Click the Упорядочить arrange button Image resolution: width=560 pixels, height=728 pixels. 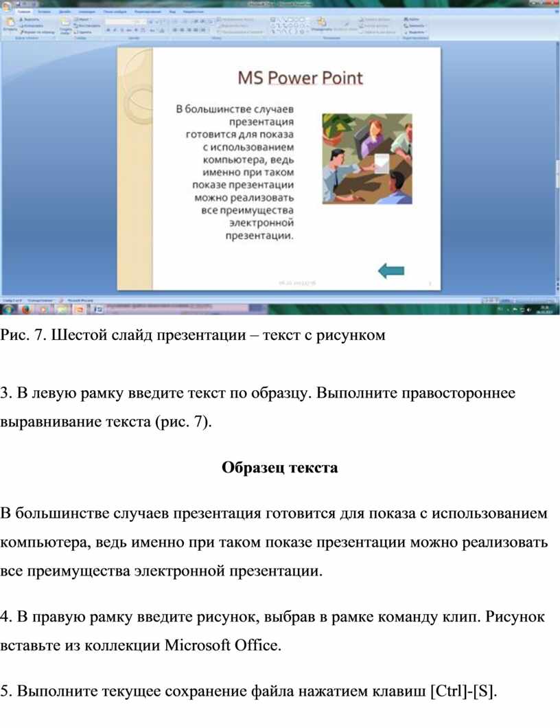coord(321,24)
